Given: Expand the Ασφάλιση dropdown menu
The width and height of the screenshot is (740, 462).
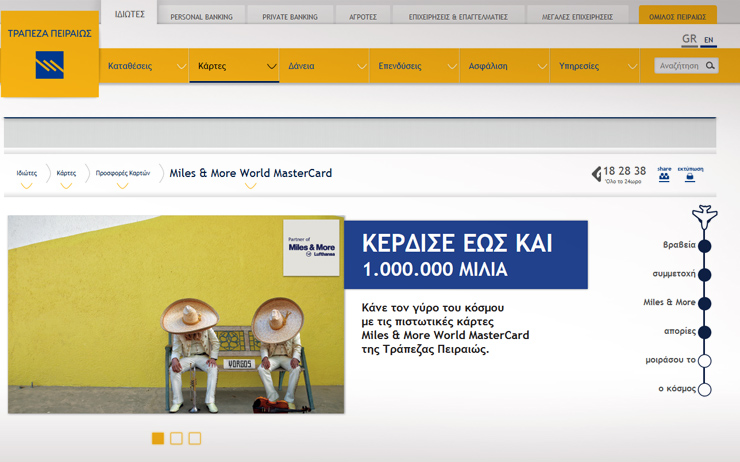Looking at the screenshot, I should pos(542,67).
